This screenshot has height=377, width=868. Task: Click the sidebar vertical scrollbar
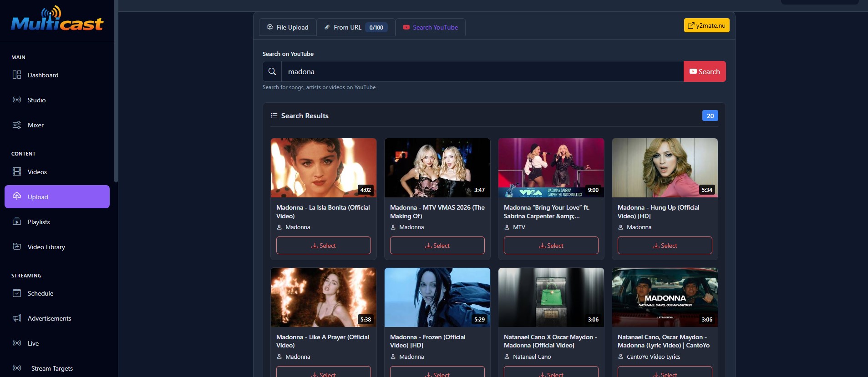[116, 91]
